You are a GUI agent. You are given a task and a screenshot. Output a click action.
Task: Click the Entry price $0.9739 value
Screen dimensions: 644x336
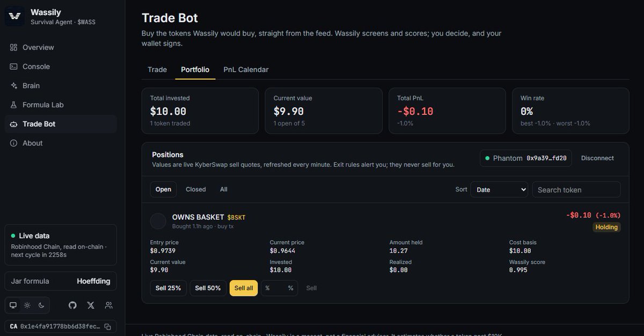coord(163,251)
